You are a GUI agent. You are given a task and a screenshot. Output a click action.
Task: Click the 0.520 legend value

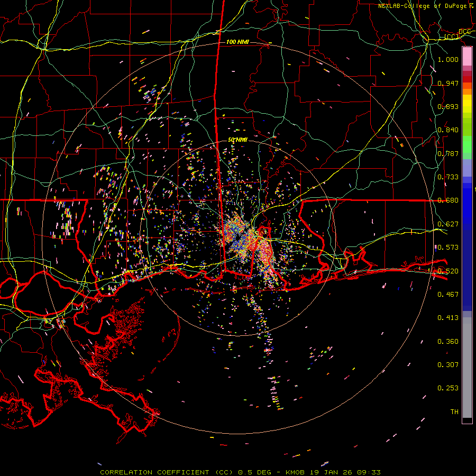[x=448, y=271]
